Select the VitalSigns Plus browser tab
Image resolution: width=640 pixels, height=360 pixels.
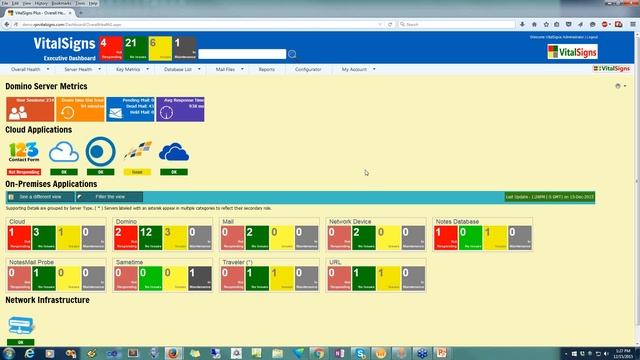[x=40, y=13]
